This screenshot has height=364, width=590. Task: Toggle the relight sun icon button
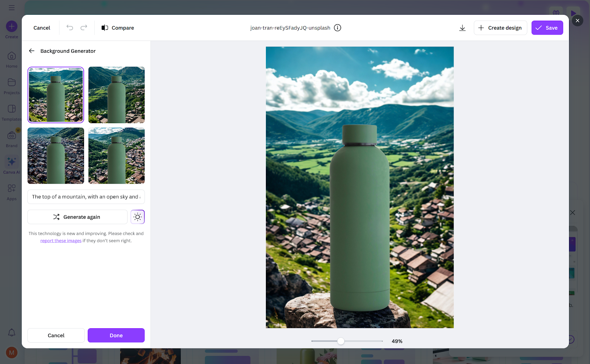(x=138, y=217)
